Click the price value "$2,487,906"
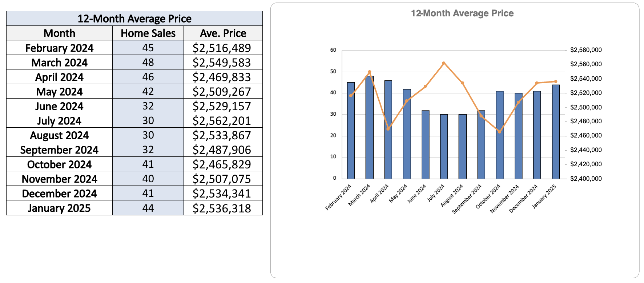The width and height of the screenshot is (644, 283). [223, 150]
